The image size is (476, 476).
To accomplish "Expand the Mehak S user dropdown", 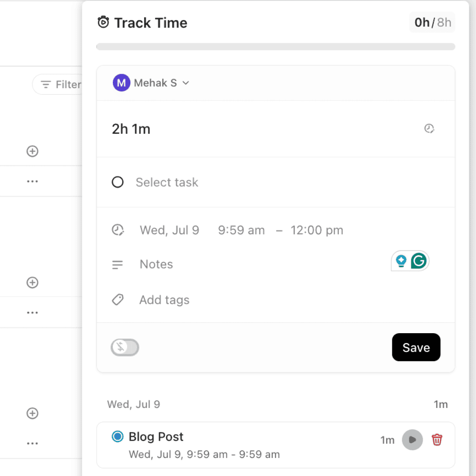I will tap(186, 83).
